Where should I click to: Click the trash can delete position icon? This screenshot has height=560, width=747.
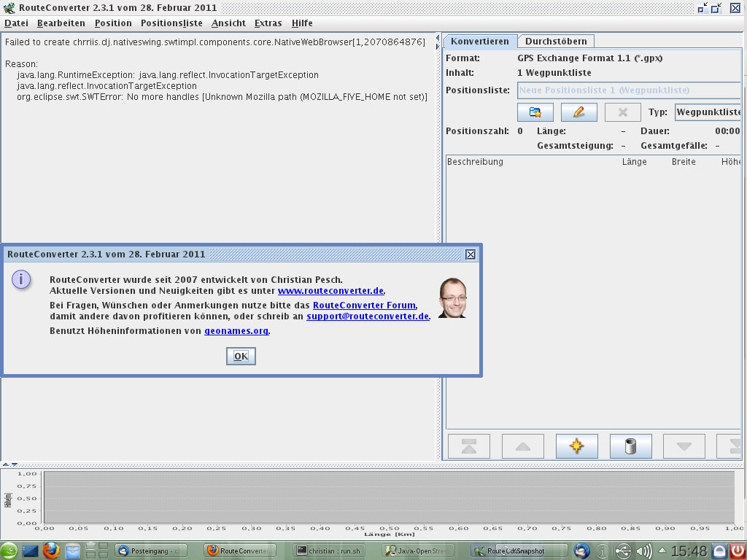click(x=630, y=446)
